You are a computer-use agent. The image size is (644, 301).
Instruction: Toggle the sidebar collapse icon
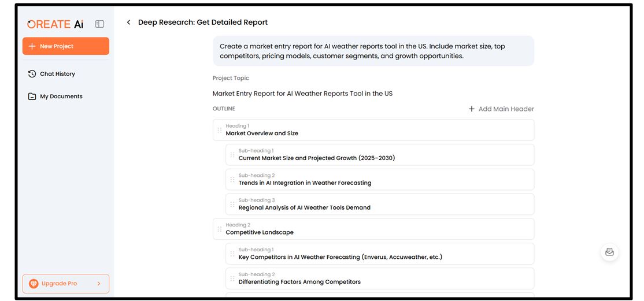[99, 24]
